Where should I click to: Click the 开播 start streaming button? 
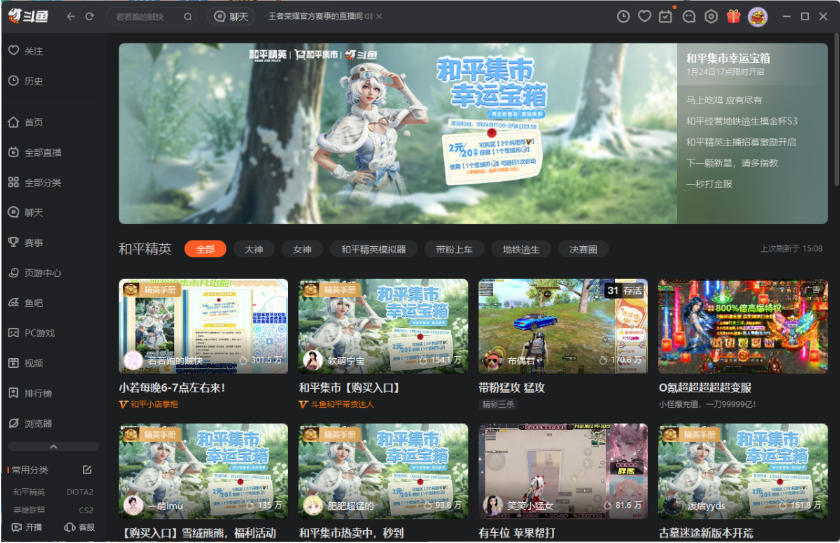pos(27,527)
